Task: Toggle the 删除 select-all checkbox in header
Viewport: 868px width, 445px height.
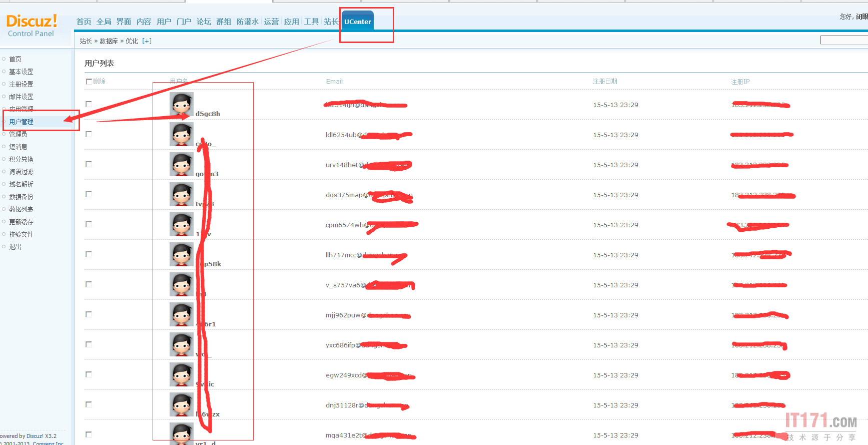Action: tap(89, 81)
